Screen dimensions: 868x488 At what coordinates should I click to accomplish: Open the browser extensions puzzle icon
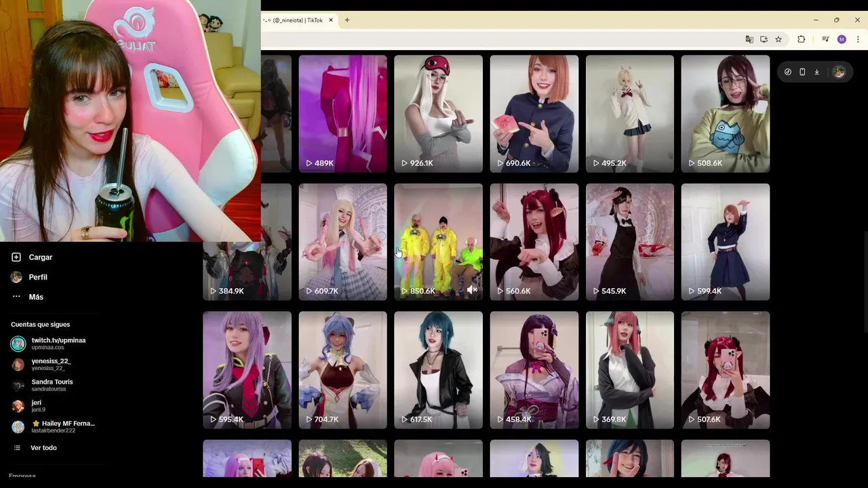pos(802,39)
